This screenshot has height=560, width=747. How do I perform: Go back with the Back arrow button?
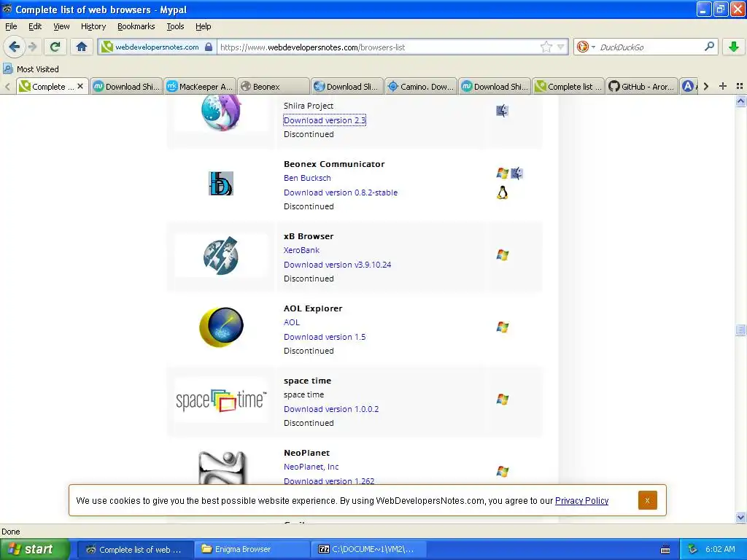click(15, 47)
